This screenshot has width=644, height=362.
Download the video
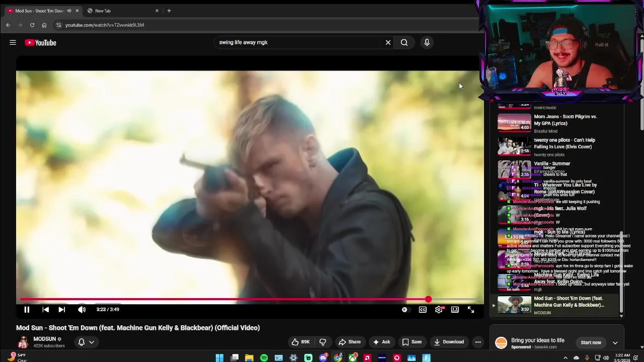(449, 342)
